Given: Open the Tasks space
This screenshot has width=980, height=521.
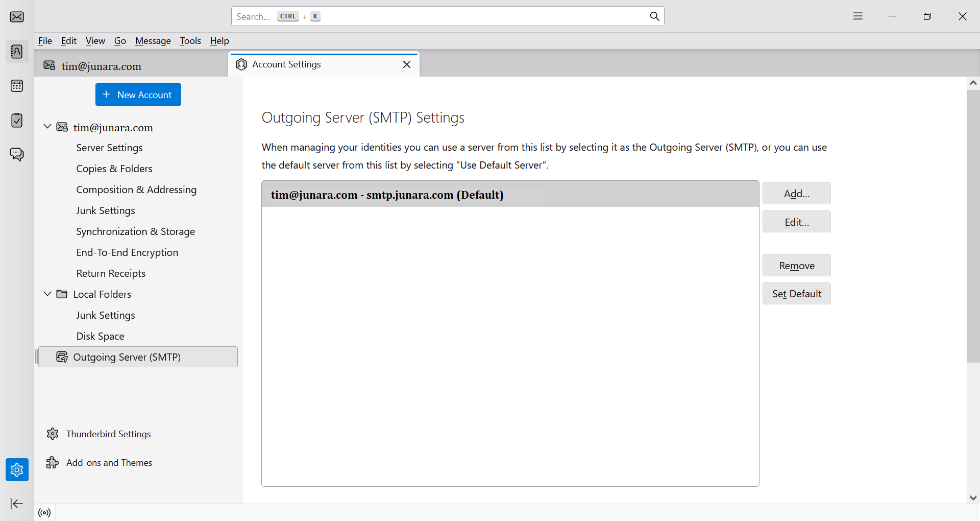Looking at the screenshot, I should [x=17, y=120].
